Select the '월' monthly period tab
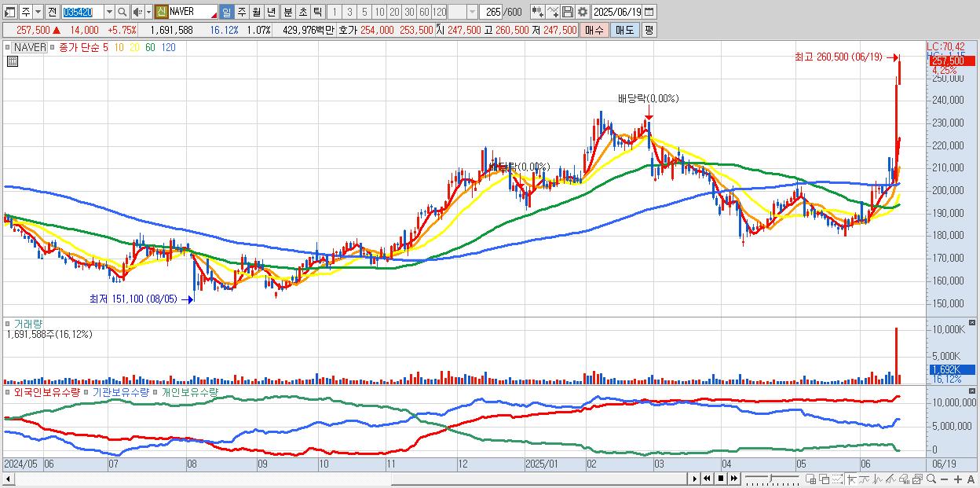980x488 pixels. 256,12
